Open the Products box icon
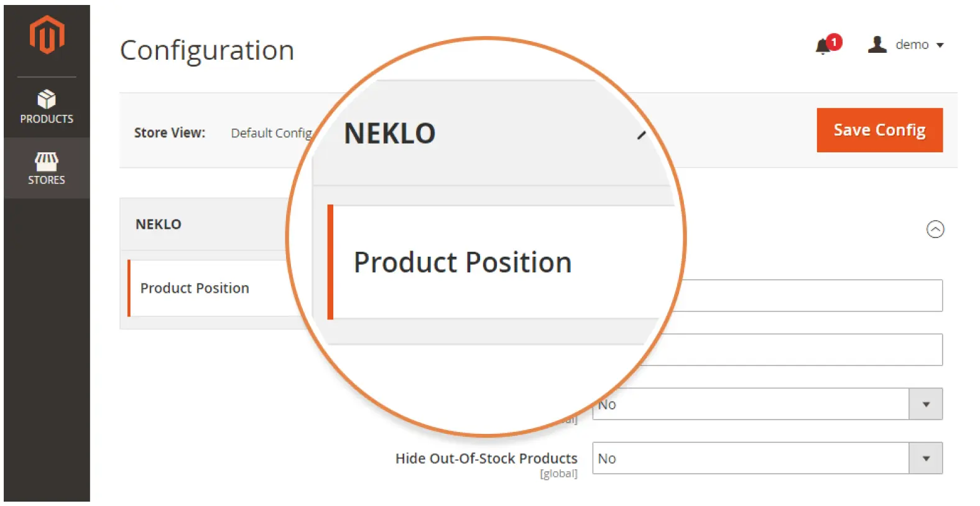Image resolution: width=980 pixels, height=506 pixels. tap(47, 99)
